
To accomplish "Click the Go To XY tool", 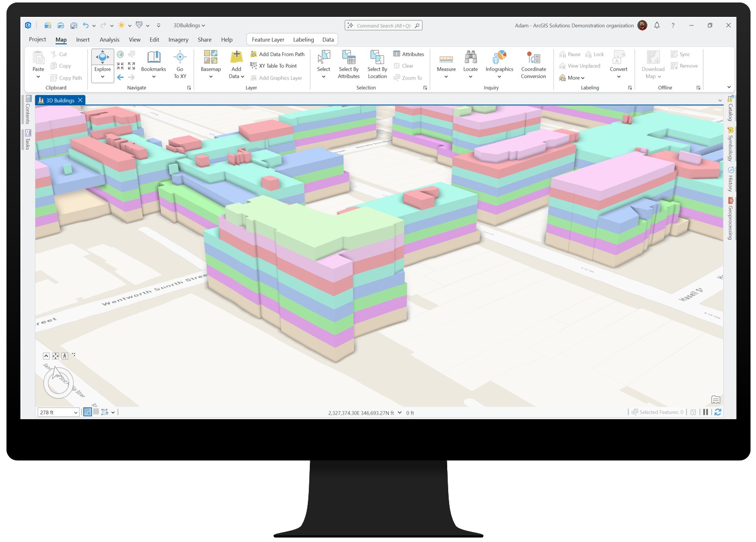I will (180, 64).
